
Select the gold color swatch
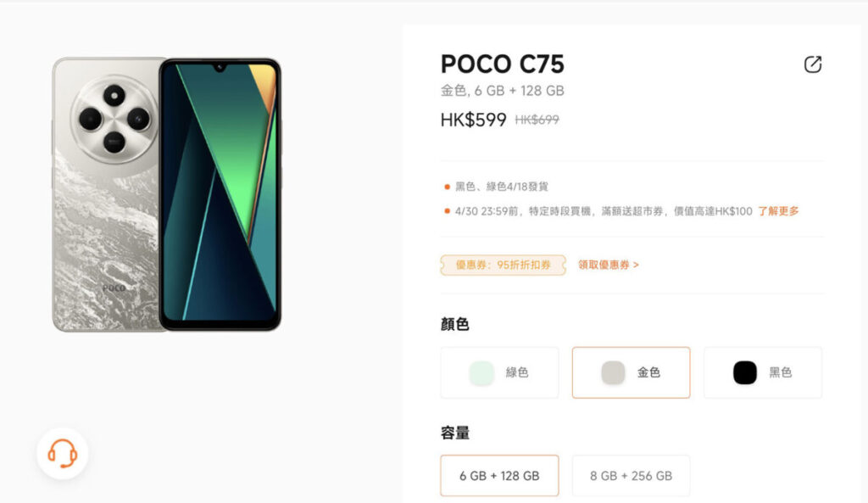[613, 373]
